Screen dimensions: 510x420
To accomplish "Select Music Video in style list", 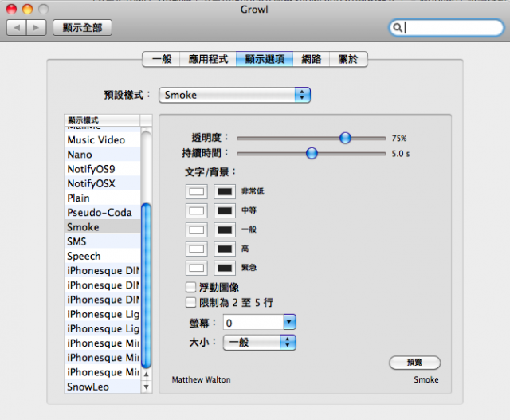I will pos(103,140).
